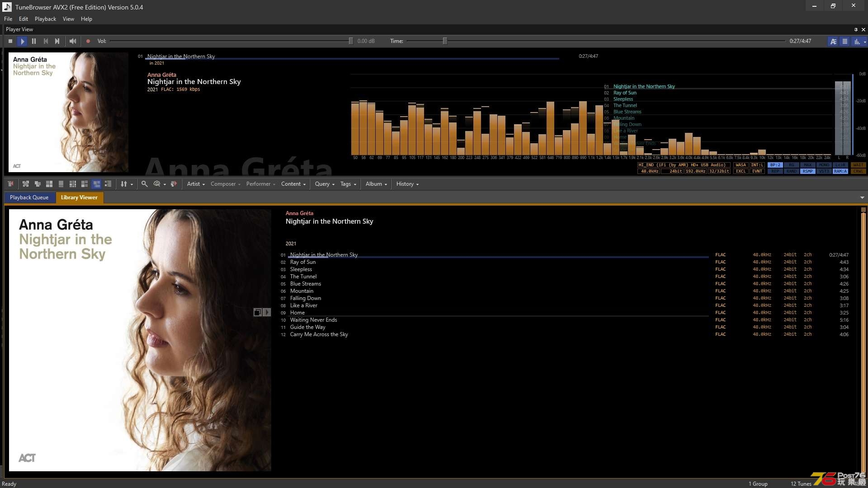868x488 pixels.
Task: Click the volume slider handle
Action: (x=351, y=41)
